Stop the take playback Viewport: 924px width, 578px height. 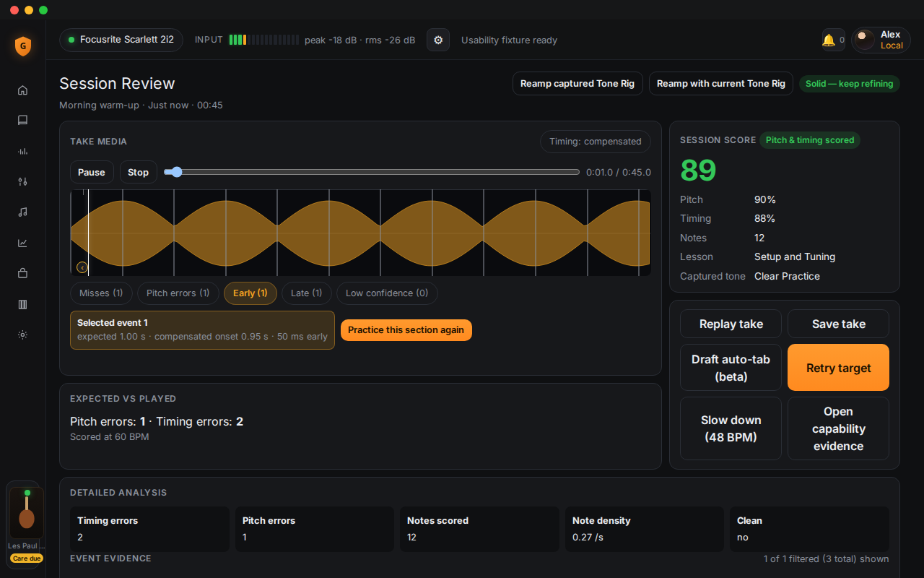[138, 172]
